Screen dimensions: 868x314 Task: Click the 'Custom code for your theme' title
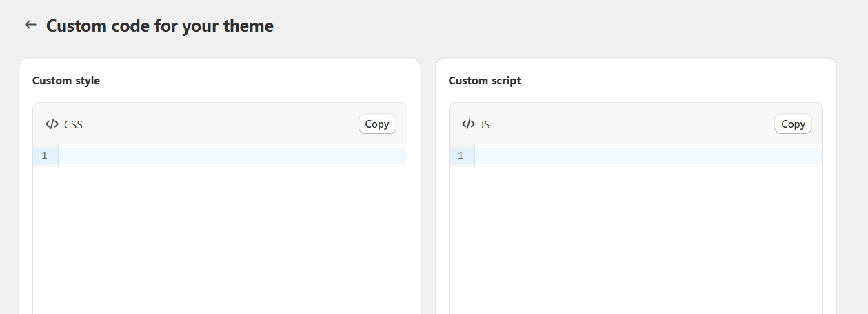tap(160, 26)
